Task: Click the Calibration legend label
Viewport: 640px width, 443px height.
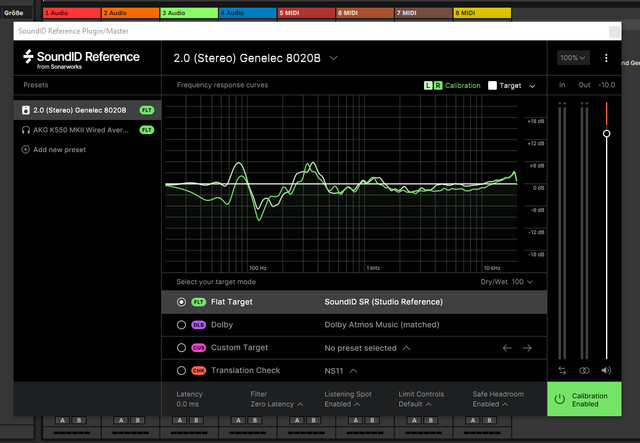Action: click(462, 85)
